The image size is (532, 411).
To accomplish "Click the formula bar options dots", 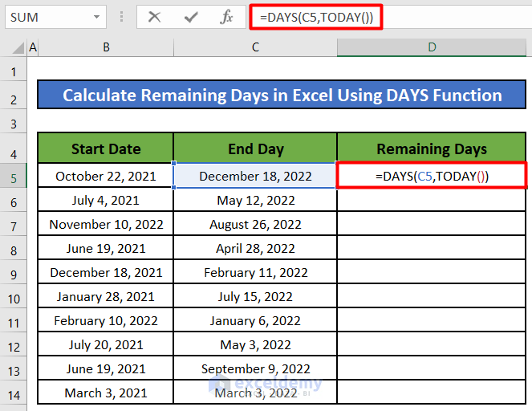I will [122, 17].
